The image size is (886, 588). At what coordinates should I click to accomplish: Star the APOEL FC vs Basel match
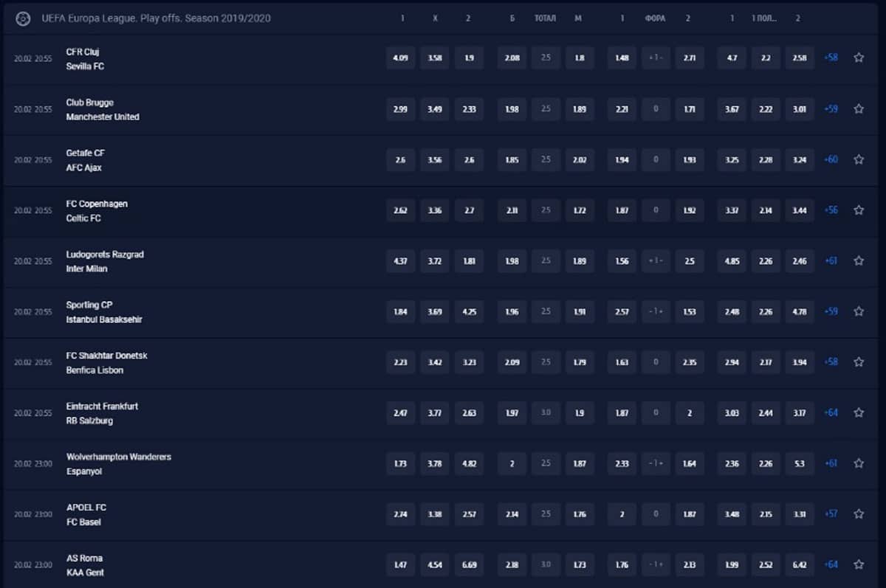(x=859, y=514)
